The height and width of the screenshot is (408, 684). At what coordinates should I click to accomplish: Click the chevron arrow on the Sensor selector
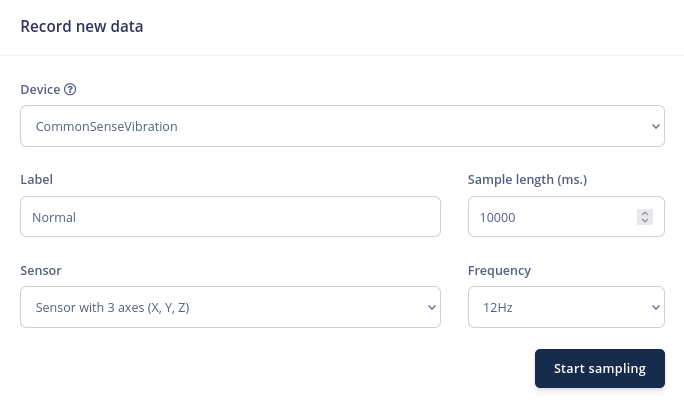[x=431, y=307]
